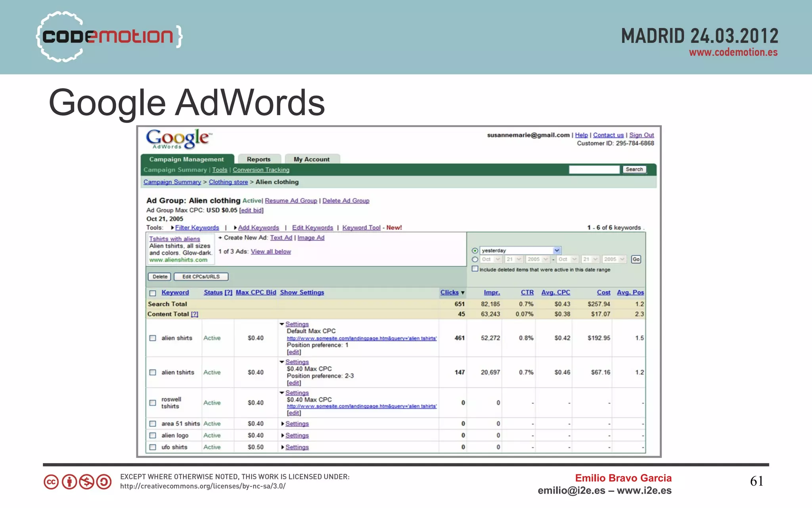Create a new Image Ad link
This screenshot has width=812, height=508.
[311, 238]
